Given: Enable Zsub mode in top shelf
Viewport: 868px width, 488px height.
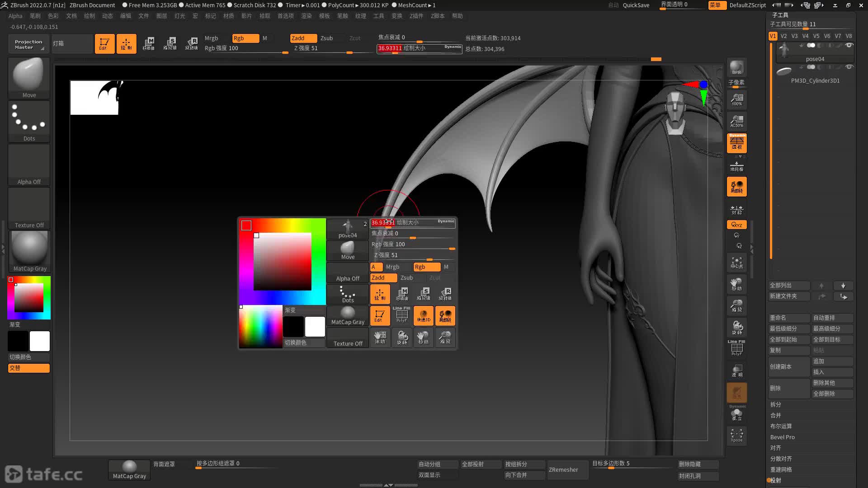Looking at the screenshot, I should 326,38.
